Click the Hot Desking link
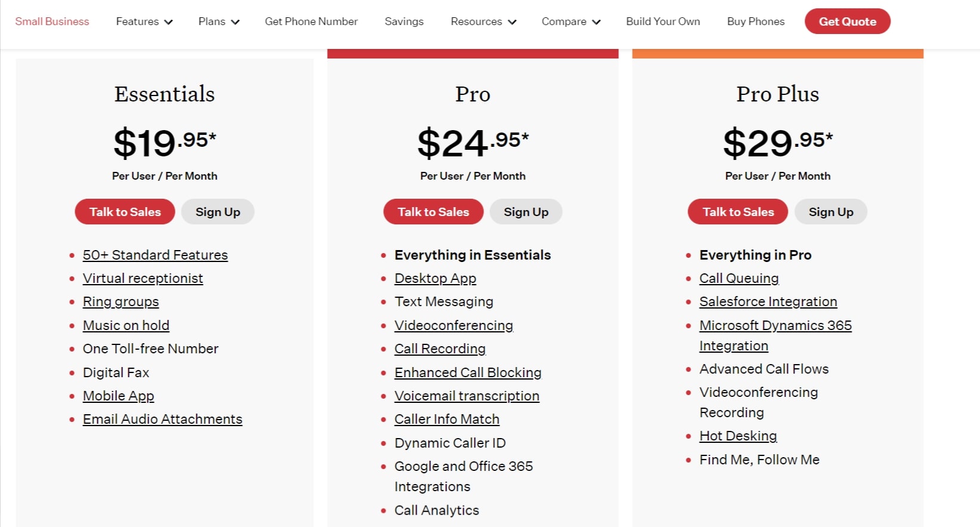 [738, 436]
